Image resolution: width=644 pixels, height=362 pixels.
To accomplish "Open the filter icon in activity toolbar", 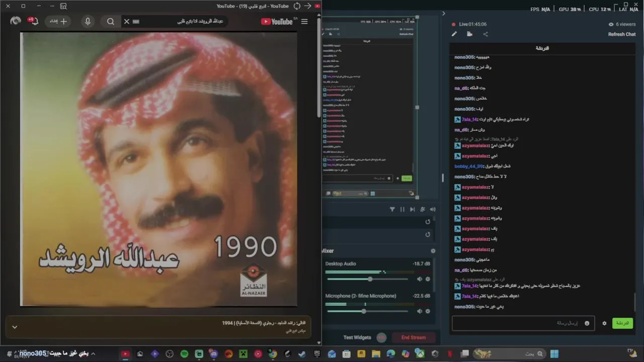I will [392, 209].
